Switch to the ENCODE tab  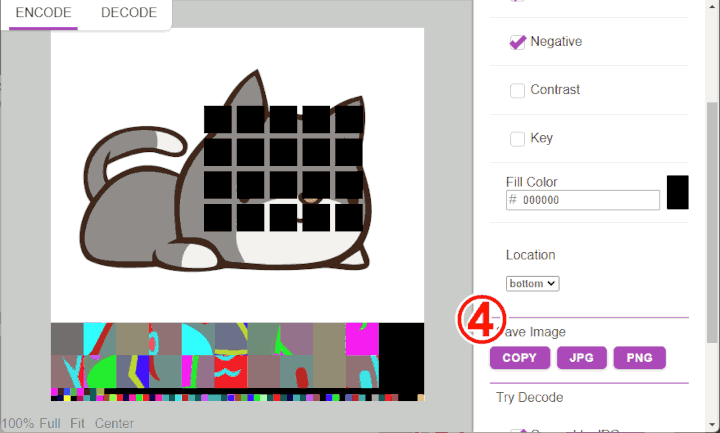43,12
